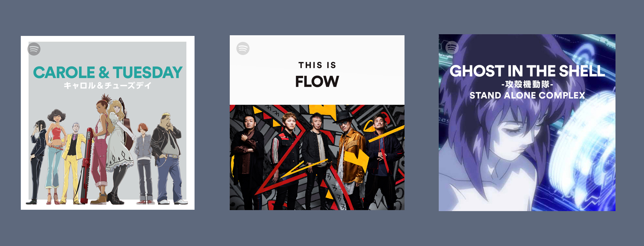Click the Spotify logo on Carole & Tuesday cover

(34, 49)
